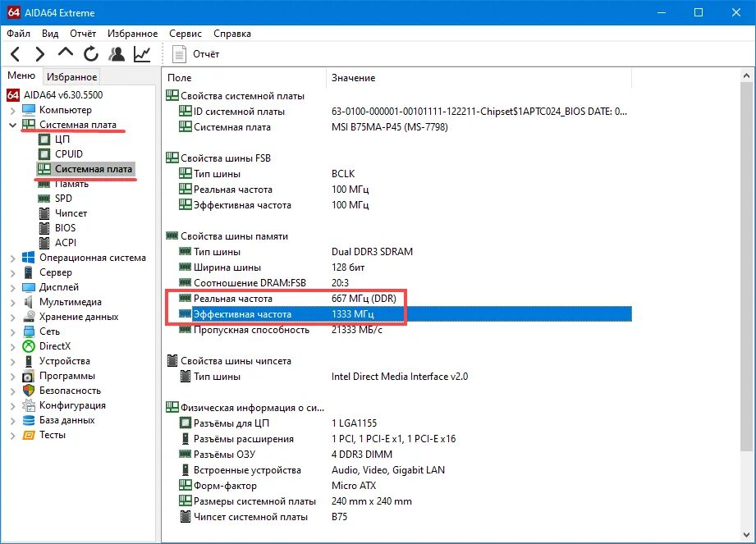Go forward with the right arrow toolbar button

click(40, 54)
